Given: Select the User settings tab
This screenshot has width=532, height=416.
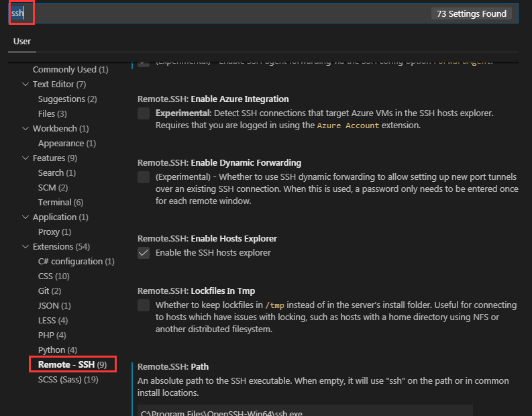Looking at the screenshot, I should click(22, 42).
